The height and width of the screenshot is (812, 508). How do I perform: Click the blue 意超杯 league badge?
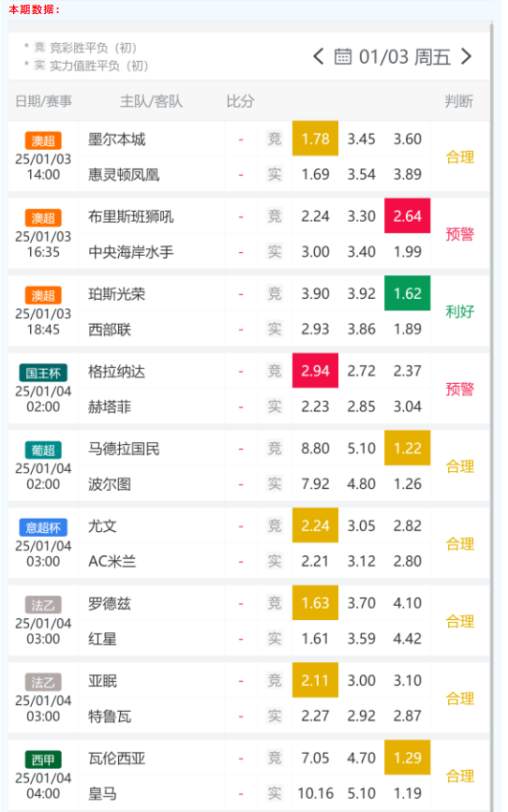click(43, 527)
